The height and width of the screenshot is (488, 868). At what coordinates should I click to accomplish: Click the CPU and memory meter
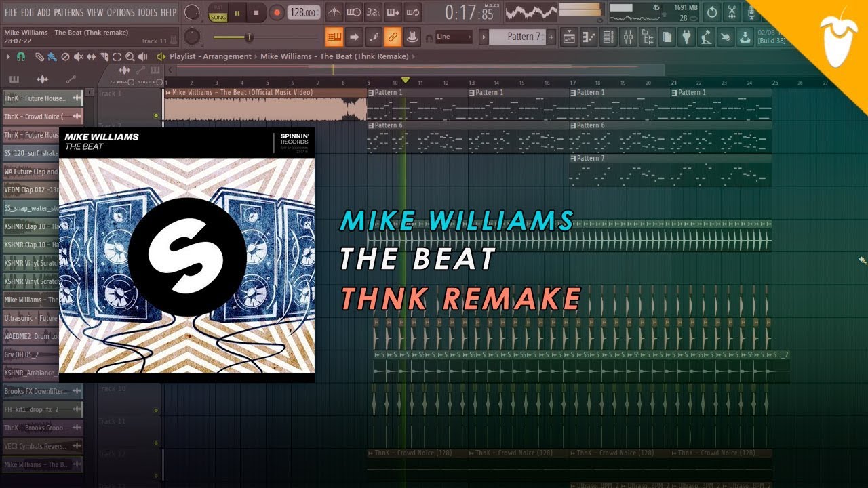click(x=653, y=12)
